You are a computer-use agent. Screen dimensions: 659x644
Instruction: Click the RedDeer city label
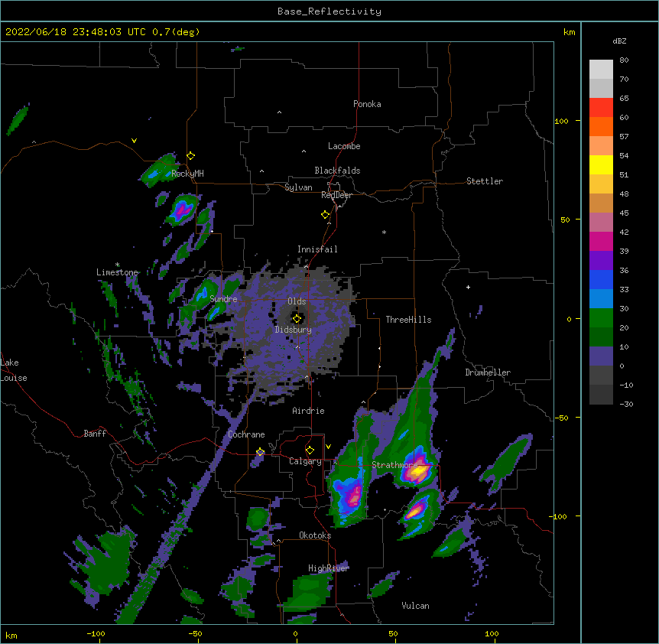click(x=336, y=195)
